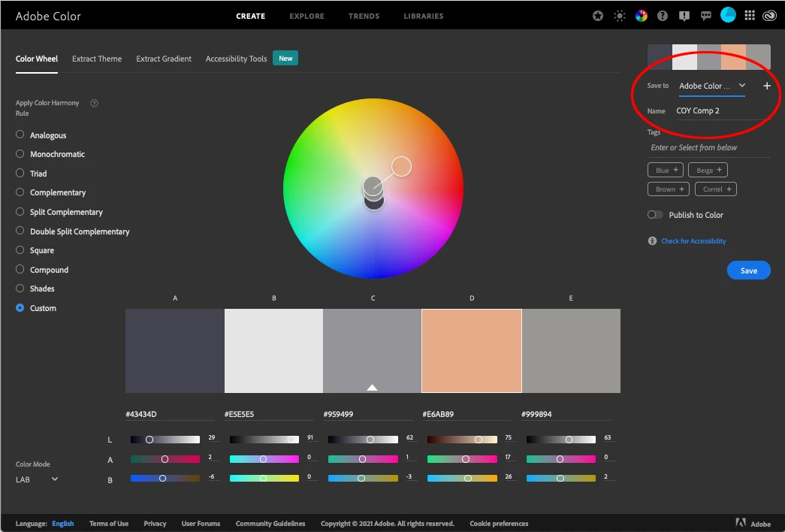This screenshot has width=785, height=532.
Task: Add the Brown tag
Action: coord(669,189)
